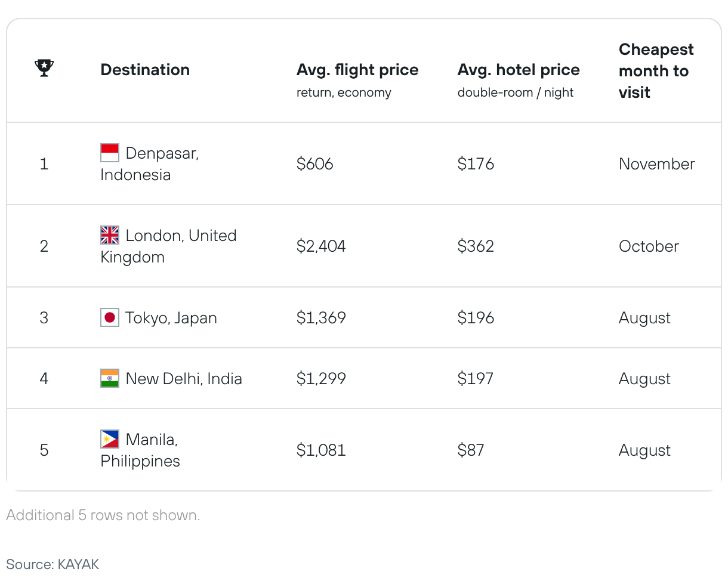
Task: Click November in cheapest month column
Action: (x=657, y=164)
